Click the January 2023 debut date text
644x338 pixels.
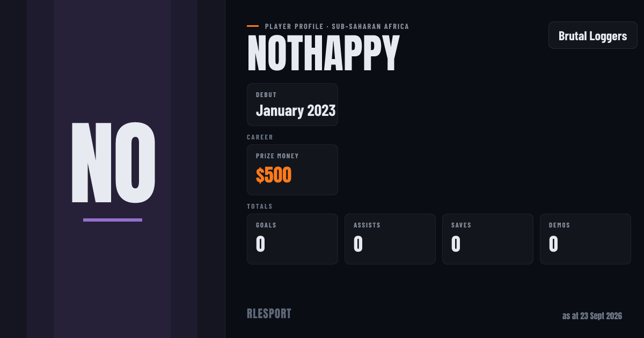[x=296, y=111]
